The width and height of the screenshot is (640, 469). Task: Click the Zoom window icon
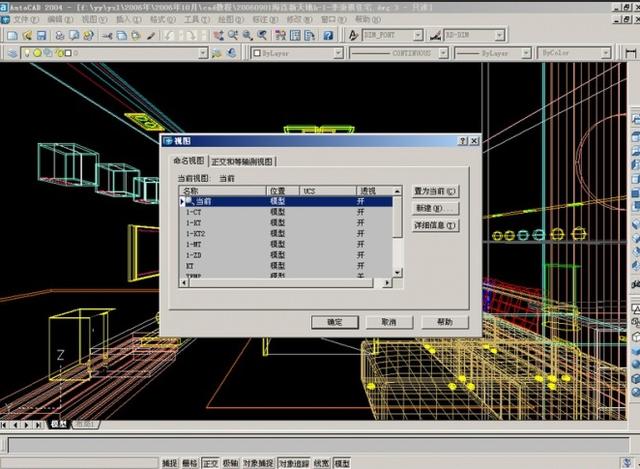point(247,36)
